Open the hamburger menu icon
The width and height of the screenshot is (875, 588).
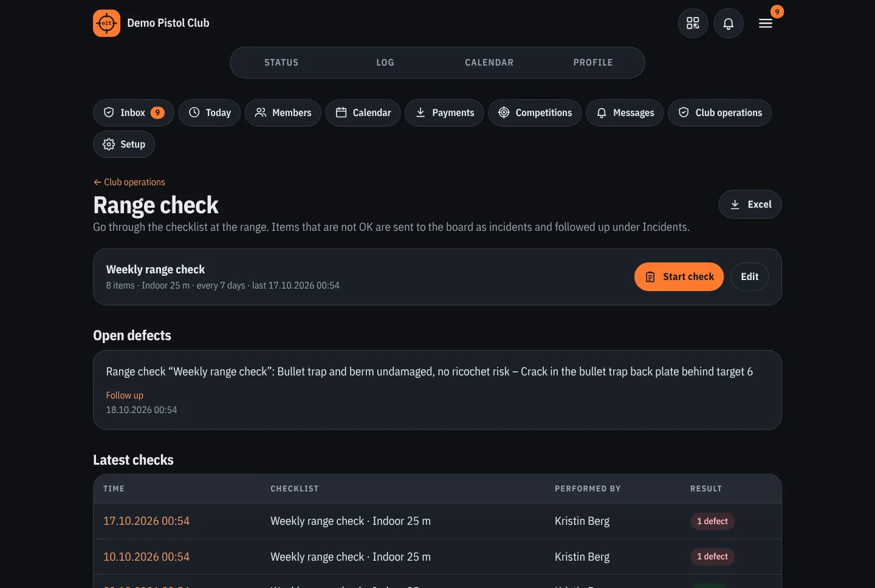pos(766,23)
